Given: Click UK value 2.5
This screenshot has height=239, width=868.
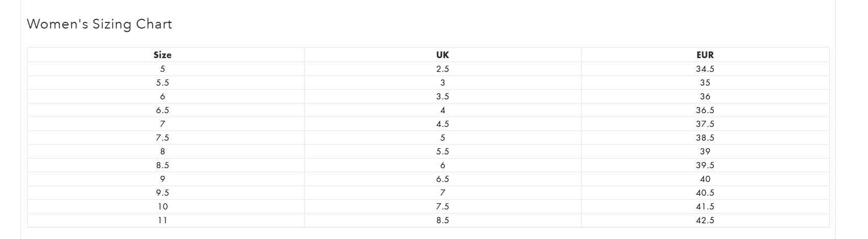Looking at the screenshot, I should (442, 69).
